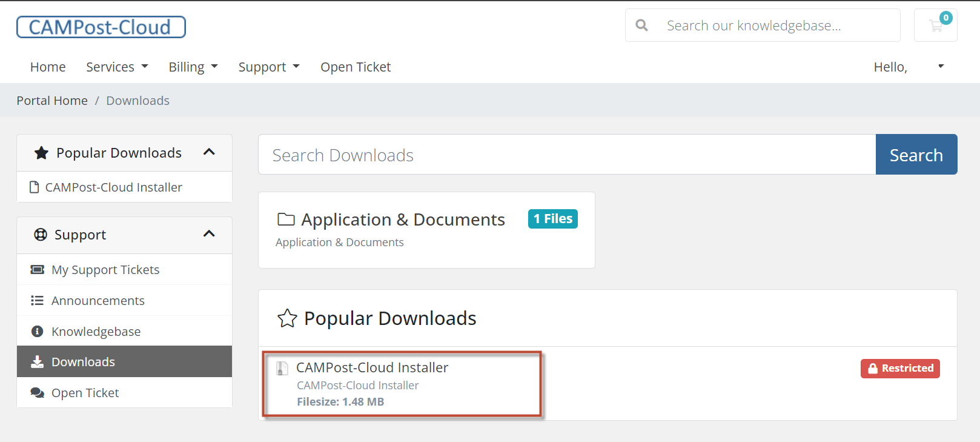The height and width of the screenshot is (442, 980).
Task: Click the ticket icon beside My Support Tickets
Action: [x=38, y=270]
